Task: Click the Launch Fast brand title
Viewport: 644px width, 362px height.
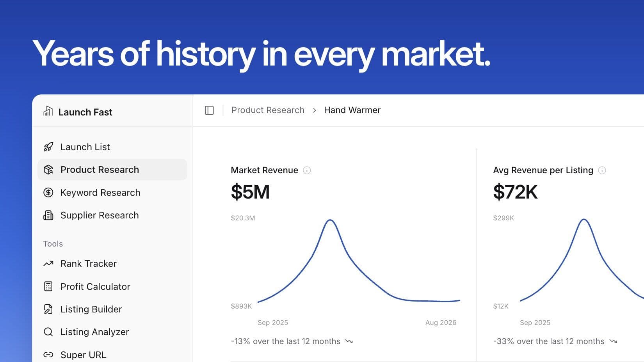Action: pos(85,112)
